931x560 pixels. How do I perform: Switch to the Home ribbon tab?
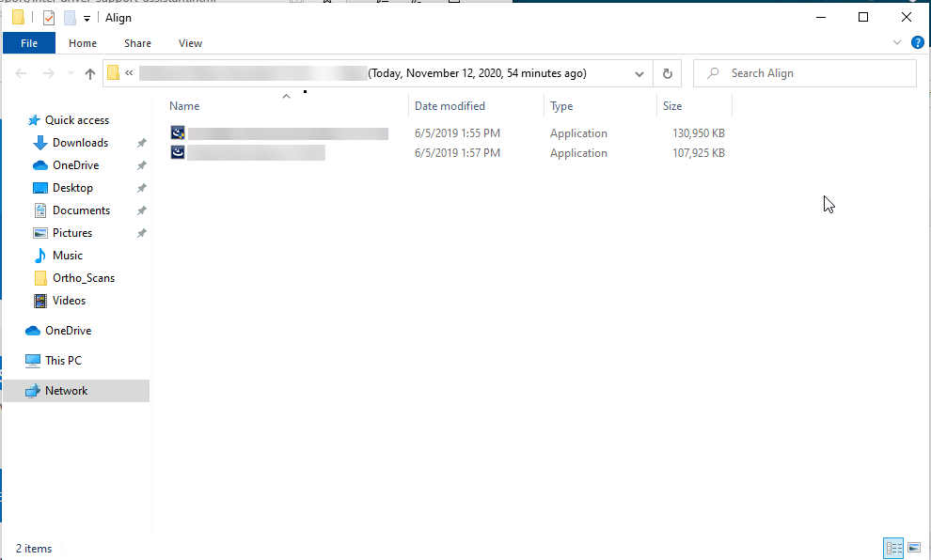coord(83,43)
